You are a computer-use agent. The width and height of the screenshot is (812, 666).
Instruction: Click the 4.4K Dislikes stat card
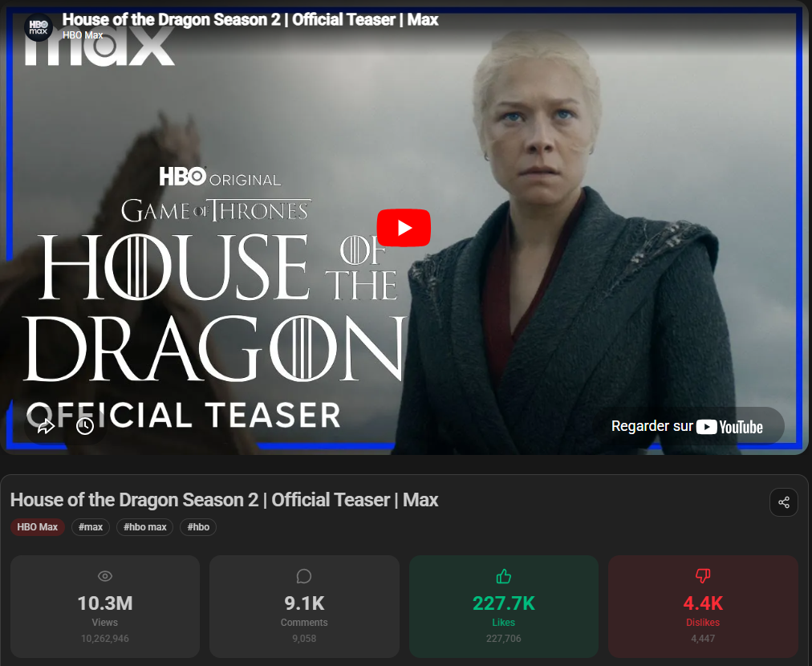(703, 607)
